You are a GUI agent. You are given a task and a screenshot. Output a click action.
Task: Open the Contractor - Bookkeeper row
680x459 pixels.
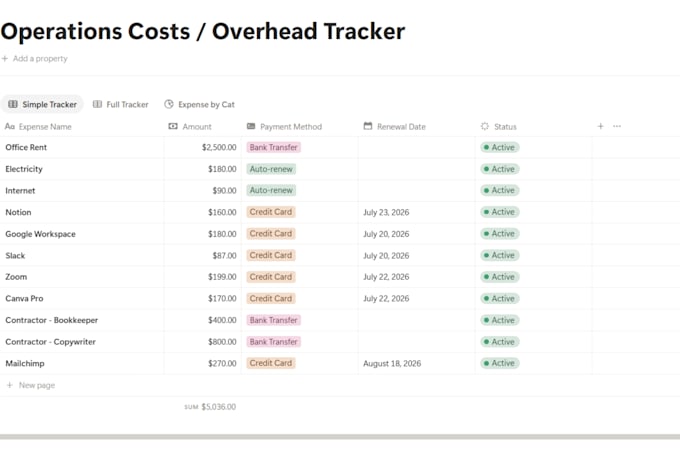click(x=52, y=320)
